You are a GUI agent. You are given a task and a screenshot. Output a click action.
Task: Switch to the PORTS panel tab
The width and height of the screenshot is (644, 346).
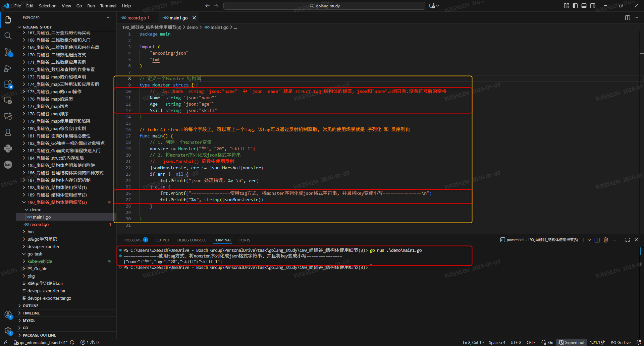click(x=245, y=240)
